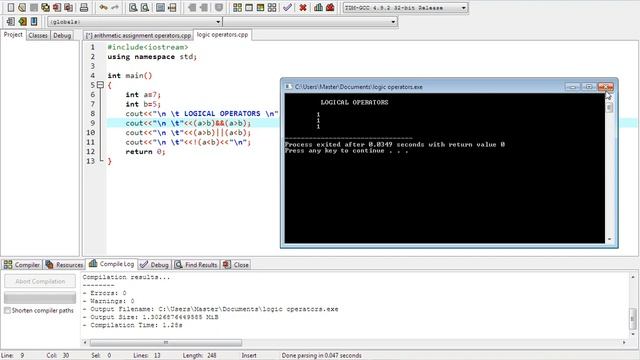Show the Find Results bottom tab
640x360 pixels.
coord(196,265)
